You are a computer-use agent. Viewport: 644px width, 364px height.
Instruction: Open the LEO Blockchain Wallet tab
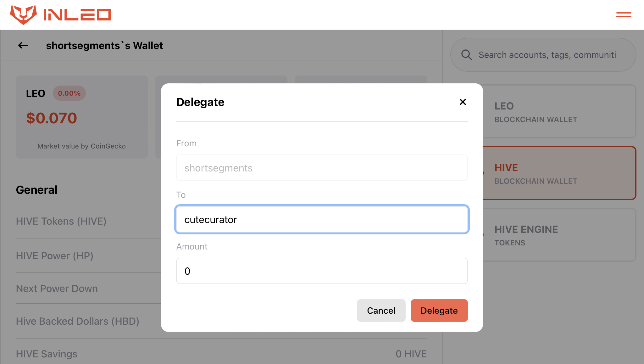(559, 111)
